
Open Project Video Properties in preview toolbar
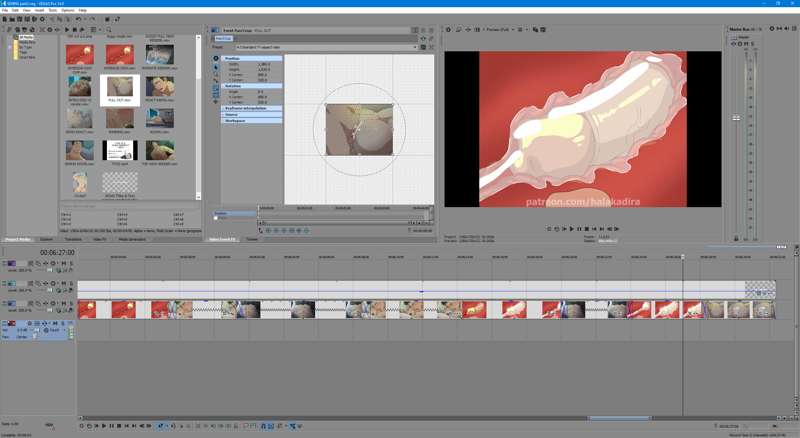(x=448, y=30)
